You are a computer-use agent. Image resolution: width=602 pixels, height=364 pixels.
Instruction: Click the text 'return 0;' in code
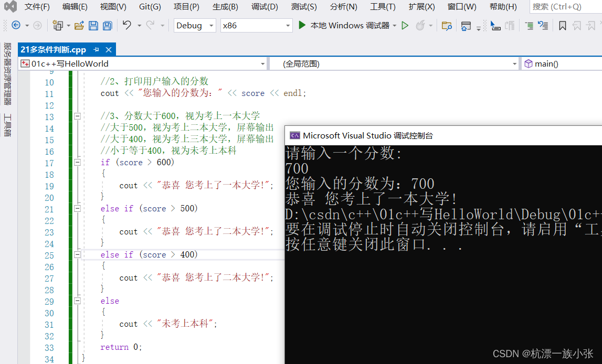pyautogui.click(x=121, y=347)
